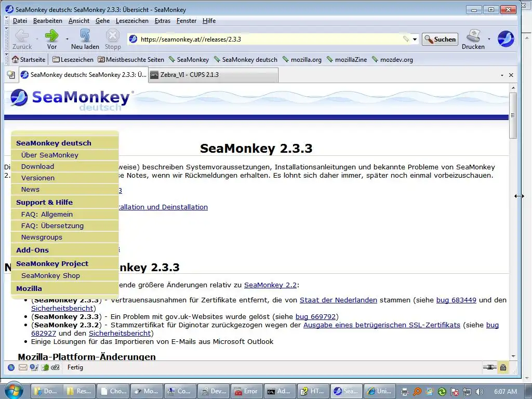
Task: Open the Drucken options dropdown arrow
Action: click(489, 39)
